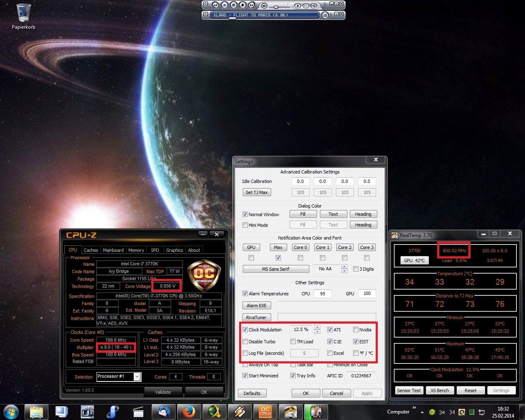The width and height of the screenshot is (525, 420).
Task: Click CPU alarm temperature field showing 95
Action: [323, 293]
